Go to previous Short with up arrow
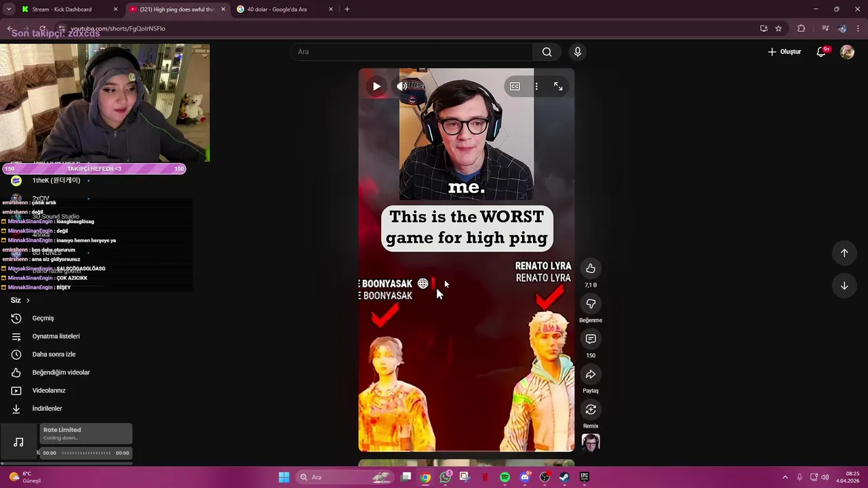 point(844,253)
